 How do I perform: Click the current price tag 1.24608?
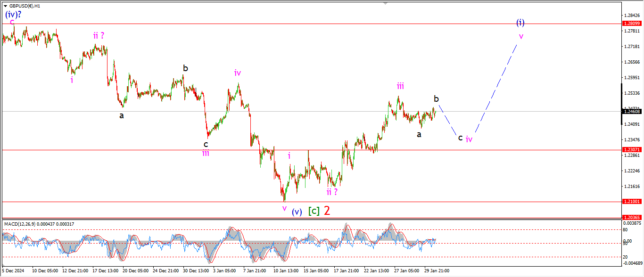click(632, 111)
